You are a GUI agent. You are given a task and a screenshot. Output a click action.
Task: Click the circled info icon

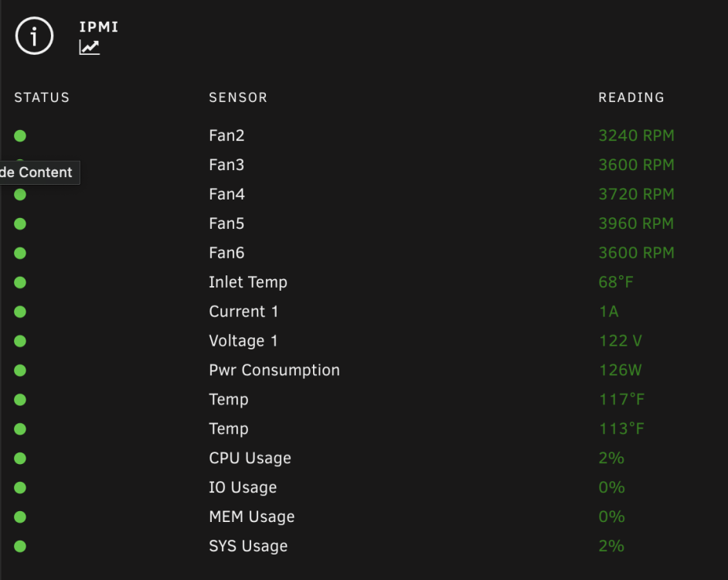pyautogui.click(x=34, y=36)
